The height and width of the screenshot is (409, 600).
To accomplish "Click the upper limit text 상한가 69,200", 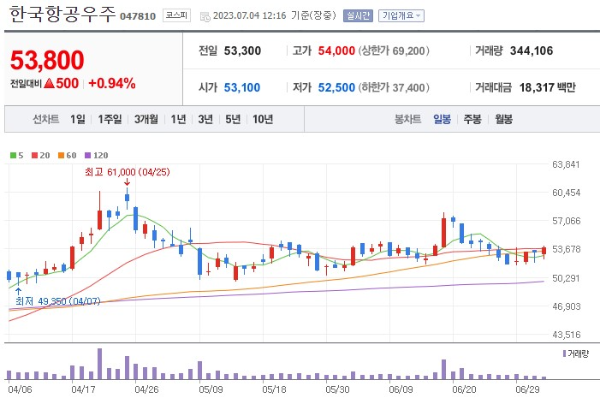I will tap(393, 51).
